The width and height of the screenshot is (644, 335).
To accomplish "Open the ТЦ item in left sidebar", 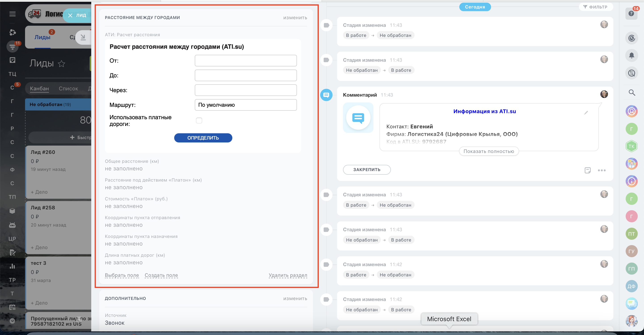I will [12, 74].
